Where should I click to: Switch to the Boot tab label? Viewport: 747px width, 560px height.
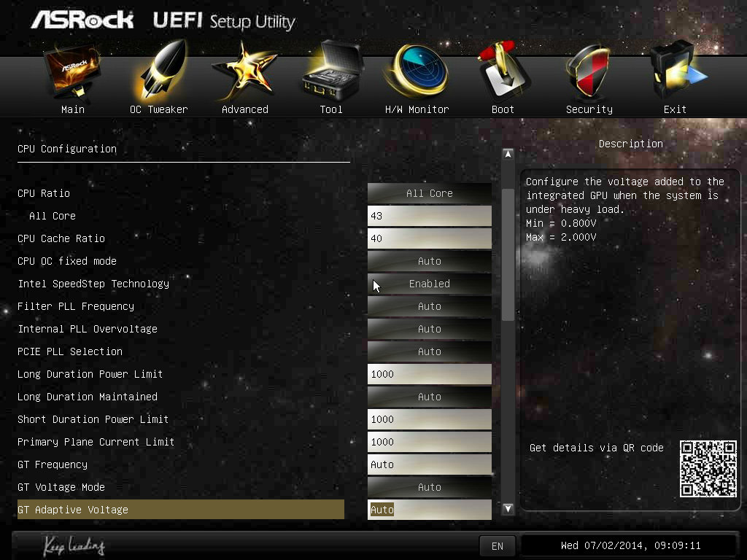click(503, 109)
